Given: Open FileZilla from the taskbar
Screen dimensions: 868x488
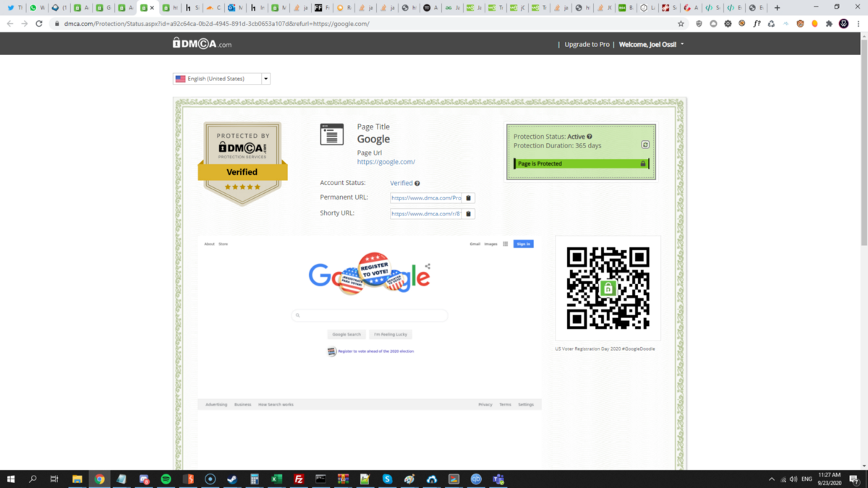Looking at the screenshot, I should pos(299,479).
